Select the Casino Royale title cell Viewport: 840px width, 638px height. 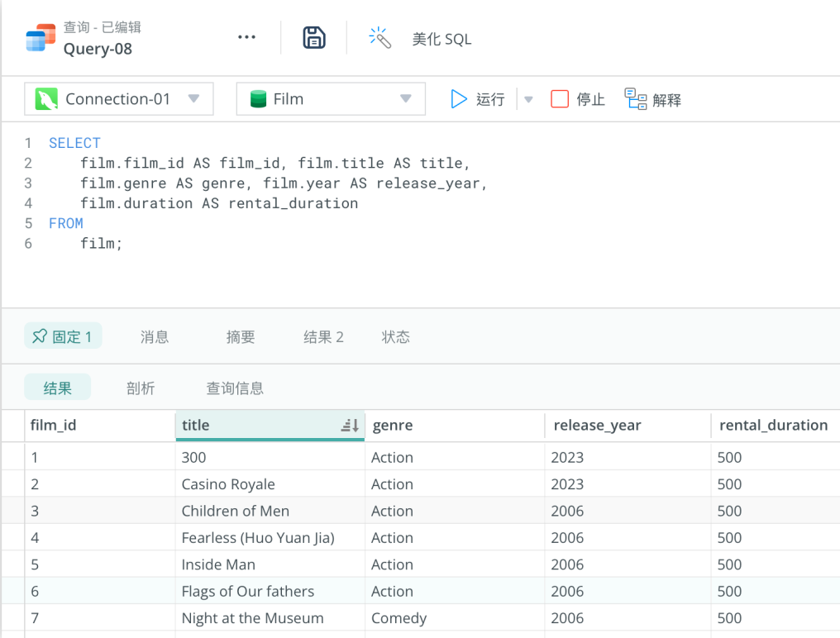click(x=228, y=484)
